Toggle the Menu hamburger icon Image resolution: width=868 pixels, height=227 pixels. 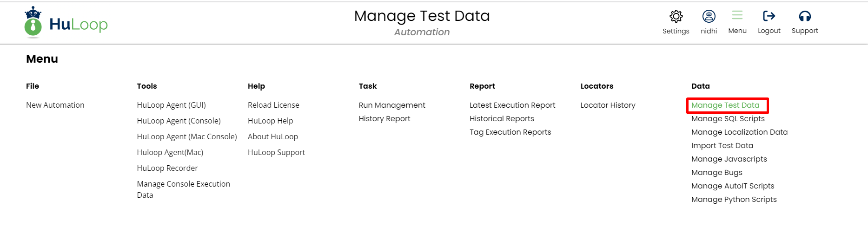(x=737, y=16)
